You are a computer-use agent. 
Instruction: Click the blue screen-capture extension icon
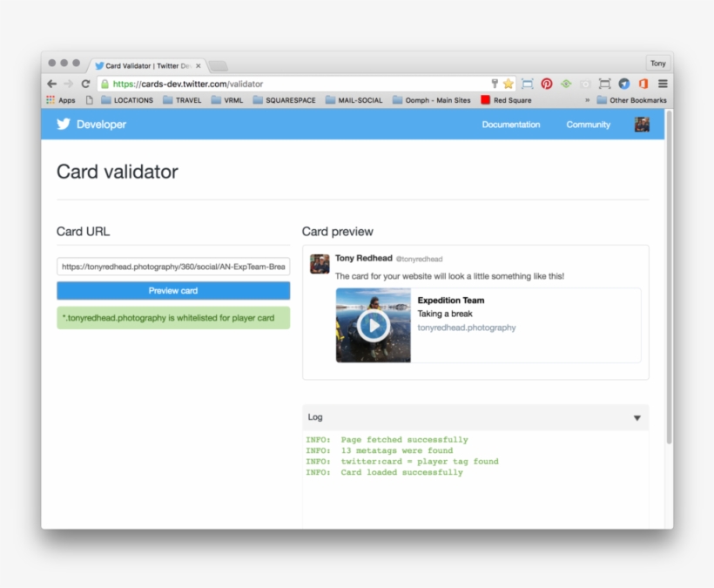pos(528,84)
